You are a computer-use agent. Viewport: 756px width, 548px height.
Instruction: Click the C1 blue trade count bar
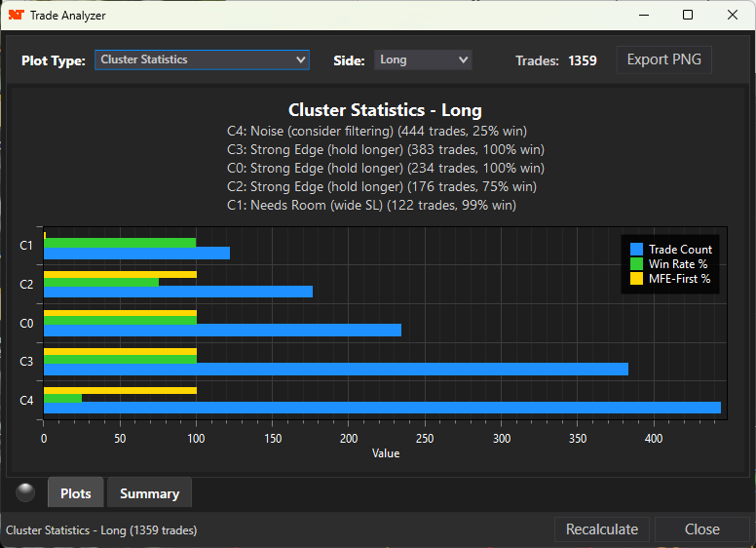(136, 253)
